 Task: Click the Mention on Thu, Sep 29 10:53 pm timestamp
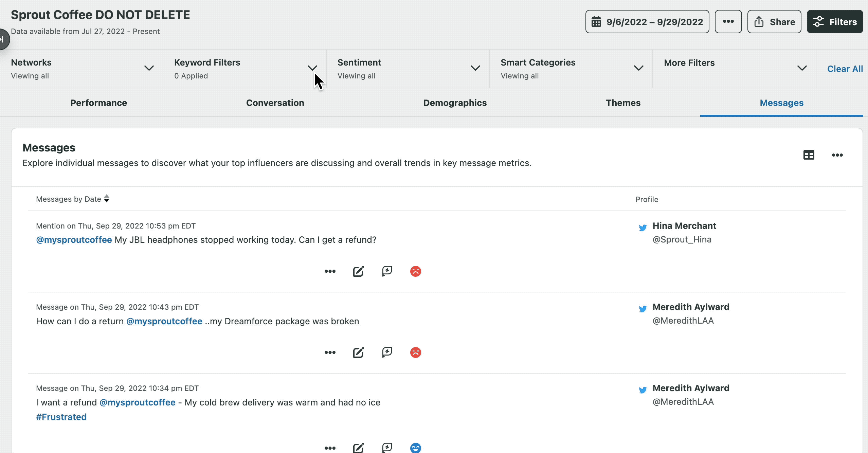click(x=116, y=226)
